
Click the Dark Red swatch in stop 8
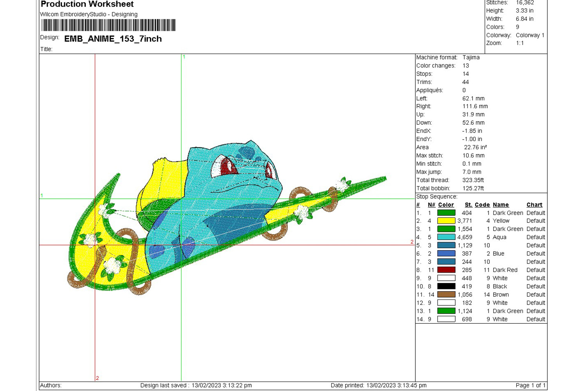446,270
